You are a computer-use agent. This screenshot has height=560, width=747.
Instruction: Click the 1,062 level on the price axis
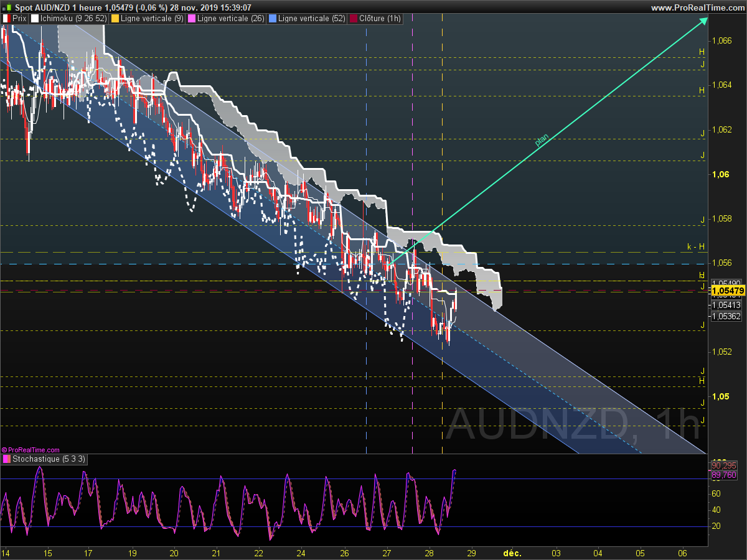pos(721,129)
